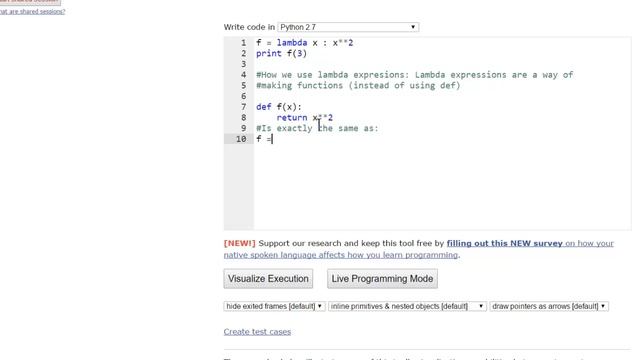Click the return x**2 line
640x360 pixels.
[x=304, y=118]
